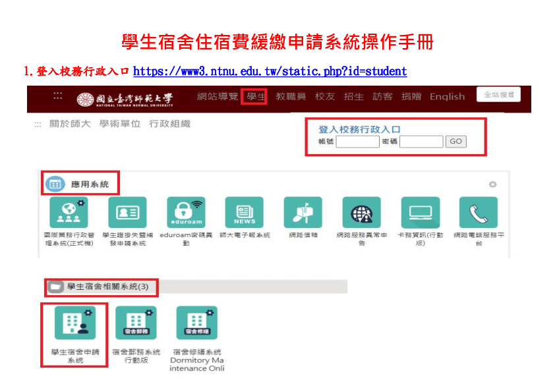The image size is (555, 392).
Task: Click the 密碼 password input field
Action: (421, 142)
